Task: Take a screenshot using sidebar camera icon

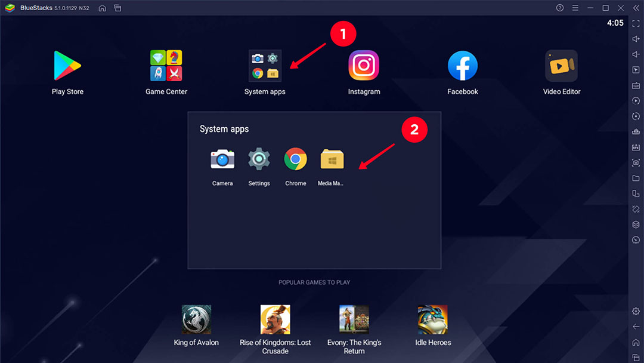Action: click(636, 163)
